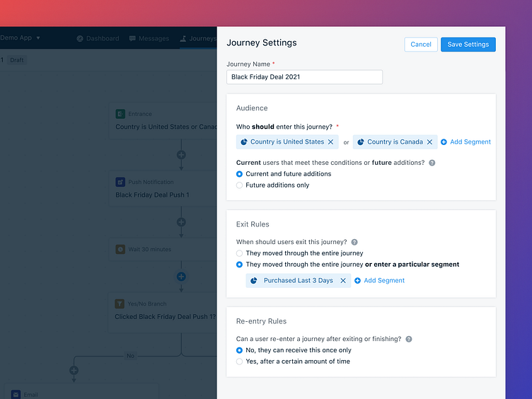This screenshot has height=399, width=532.
Task: Select They moved through the entire journey only
Action: 239,253
